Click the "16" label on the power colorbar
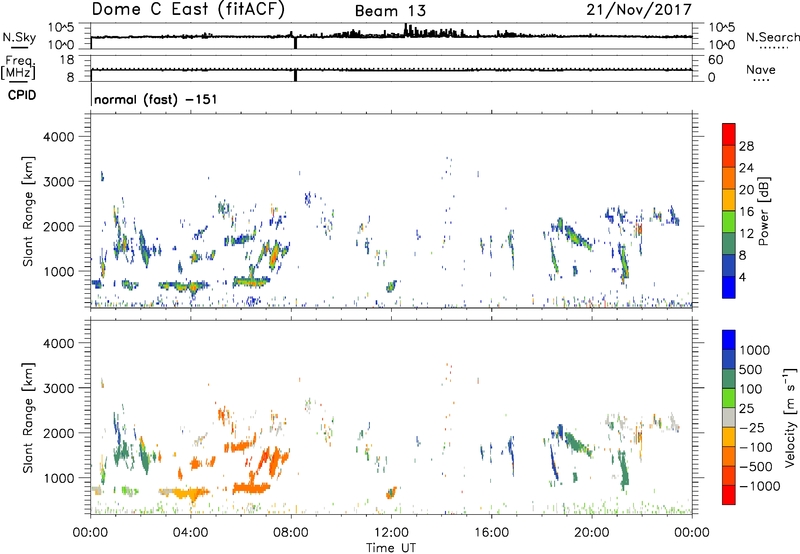Viewport: 800px width, 554px height. click(x=746, y=212)
